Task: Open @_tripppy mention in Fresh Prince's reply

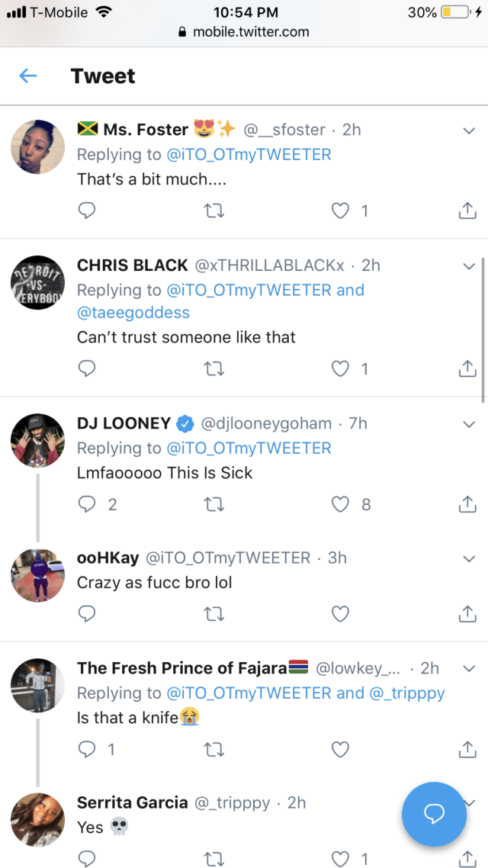Action: pyautogui.click(x=407, y=693)
